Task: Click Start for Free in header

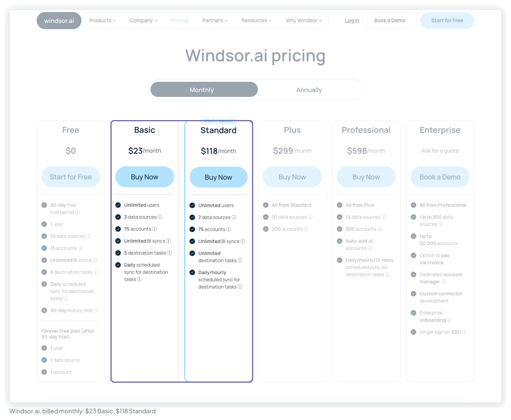Action: coord(447,20)
